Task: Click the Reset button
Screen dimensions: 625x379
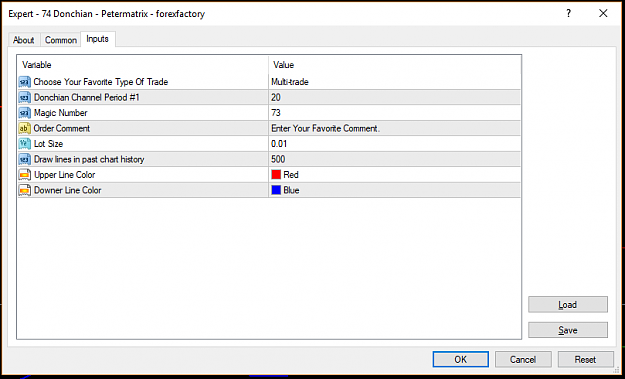Action: 585,359
